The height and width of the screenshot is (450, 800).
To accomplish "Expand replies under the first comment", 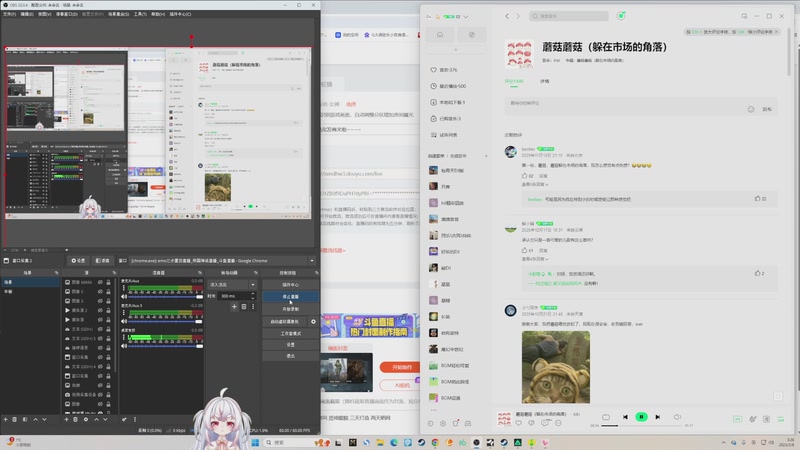I will coord(535,184).
